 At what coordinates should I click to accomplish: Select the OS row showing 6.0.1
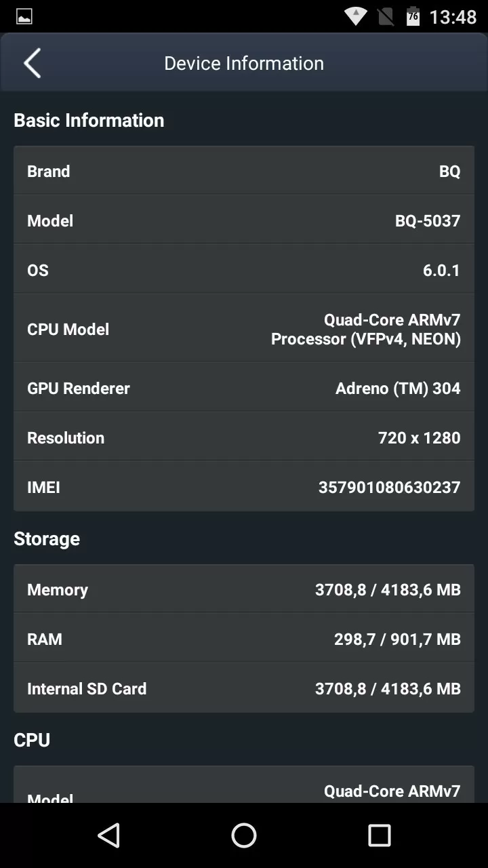click(x=244, y=270)
